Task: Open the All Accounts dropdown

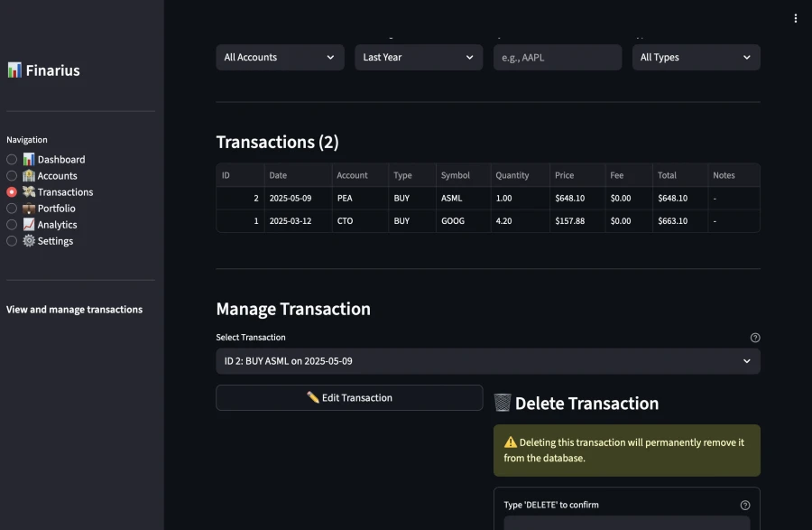Action: [280, 57]
